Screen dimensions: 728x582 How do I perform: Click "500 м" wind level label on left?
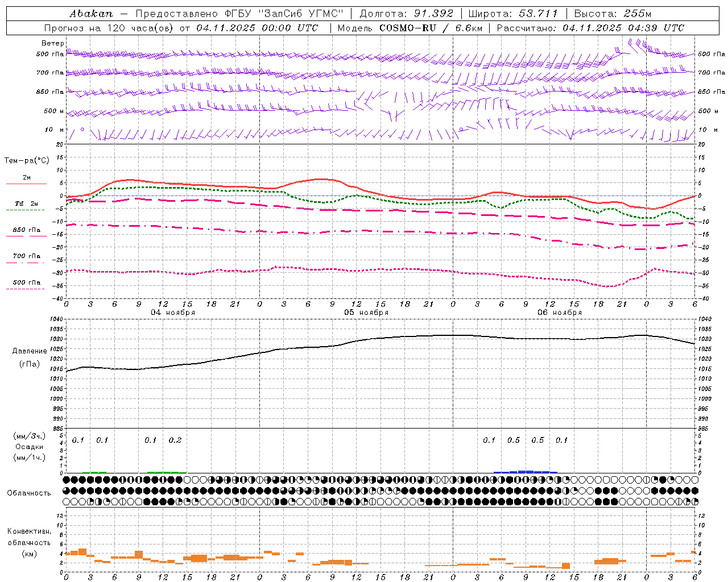54,111
